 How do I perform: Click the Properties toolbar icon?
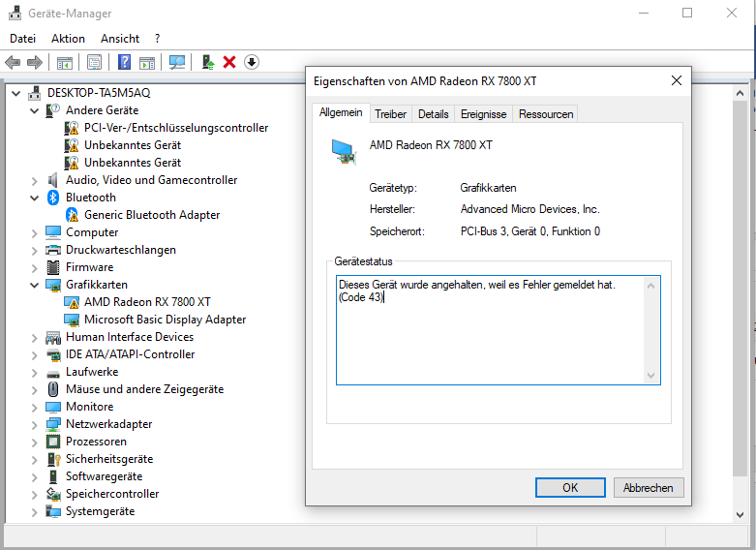[95, 62]
